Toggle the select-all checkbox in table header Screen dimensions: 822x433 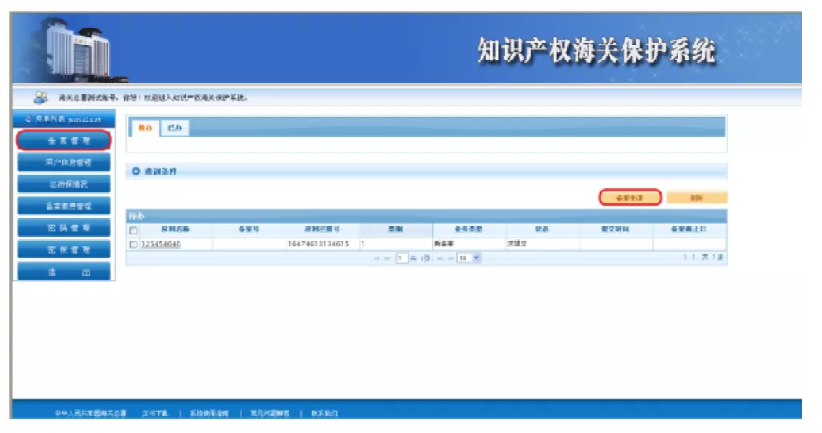click(x=134, y=230)
